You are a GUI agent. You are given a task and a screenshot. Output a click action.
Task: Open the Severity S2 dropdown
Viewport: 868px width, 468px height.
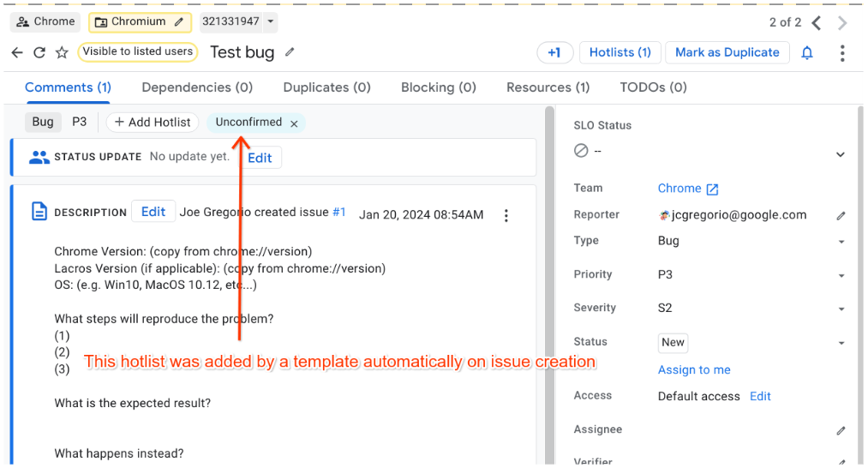tap(841, 309)
